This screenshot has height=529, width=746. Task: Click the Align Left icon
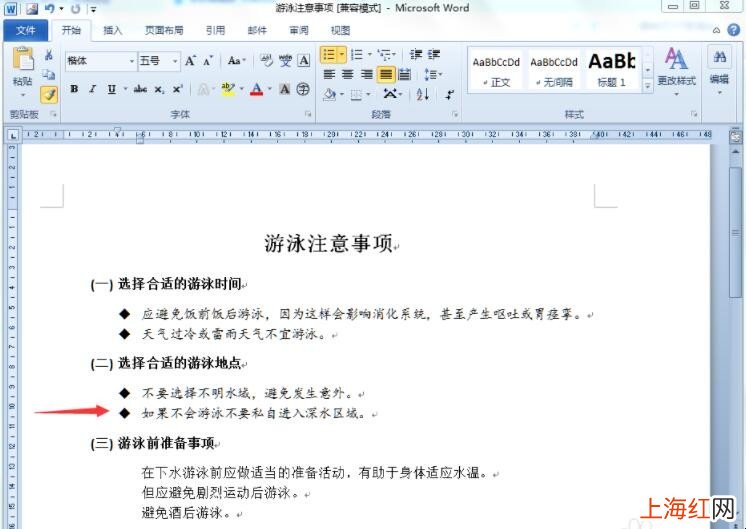click(329, 74)
